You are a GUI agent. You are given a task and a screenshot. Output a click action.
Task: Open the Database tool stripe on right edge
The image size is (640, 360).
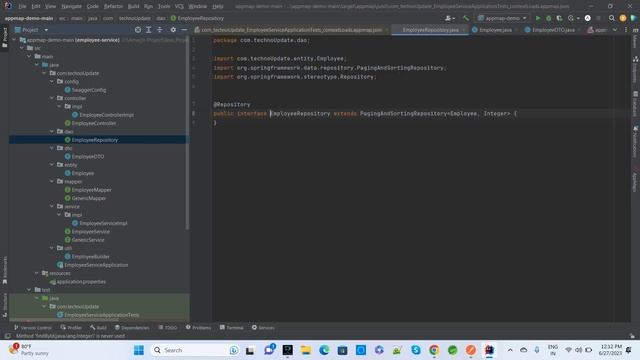635,104
